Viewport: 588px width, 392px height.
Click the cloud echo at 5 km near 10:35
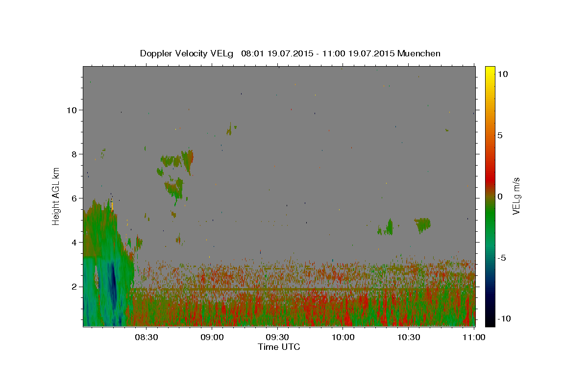click(422, 224)
